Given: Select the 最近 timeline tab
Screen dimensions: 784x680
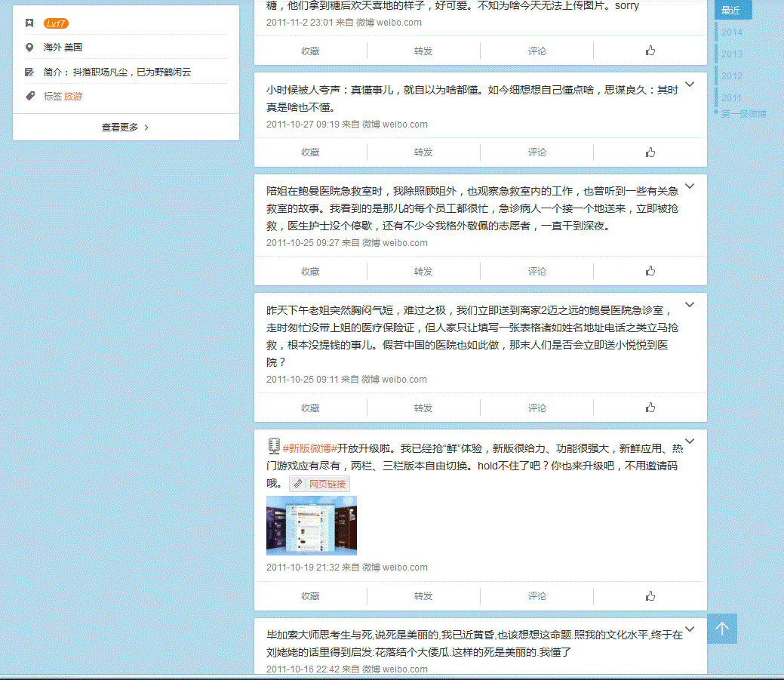Looking at the screenshot, I should 731,11.
